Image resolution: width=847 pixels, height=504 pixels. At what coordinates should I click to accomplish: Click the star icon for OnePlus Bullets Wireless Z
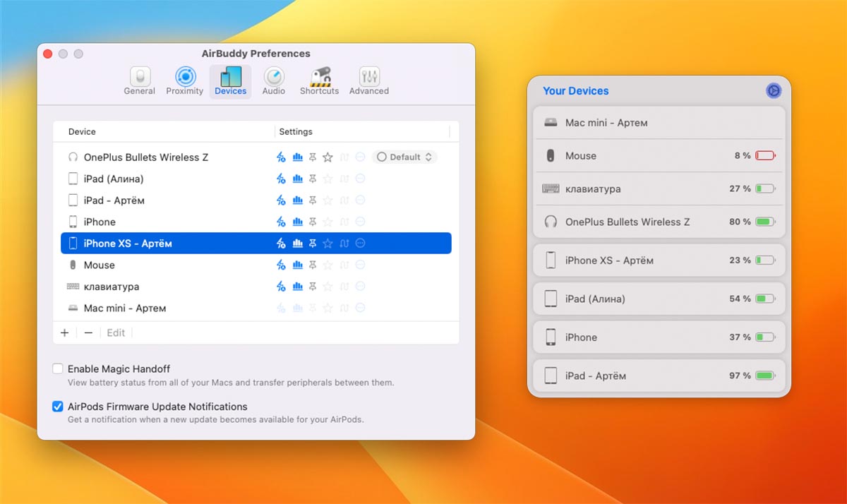click(328, 157)
